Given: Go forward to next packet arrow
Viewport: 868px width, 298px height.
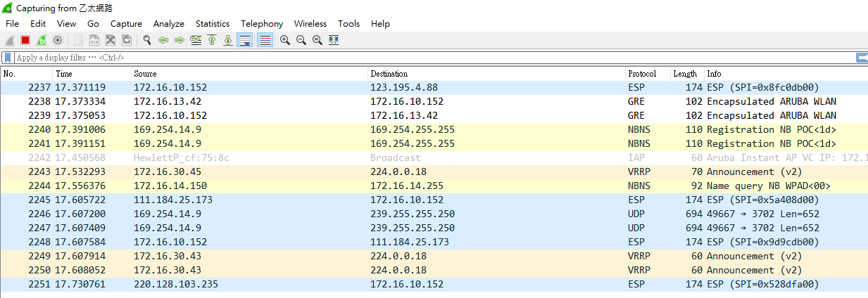Looking at the screenshot, I should 180,40.
